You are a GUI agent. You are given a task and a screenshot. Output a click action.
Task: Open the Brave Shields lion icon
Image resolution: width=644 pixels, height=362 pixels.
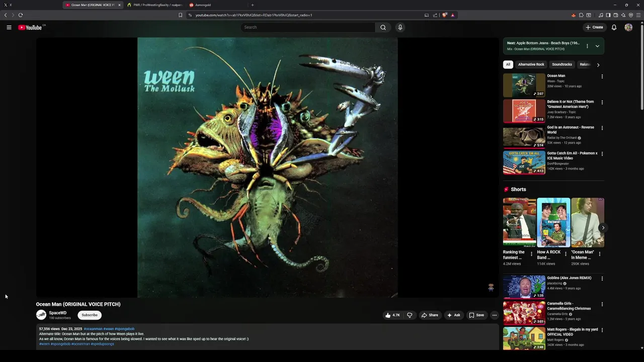click(444, 15)
